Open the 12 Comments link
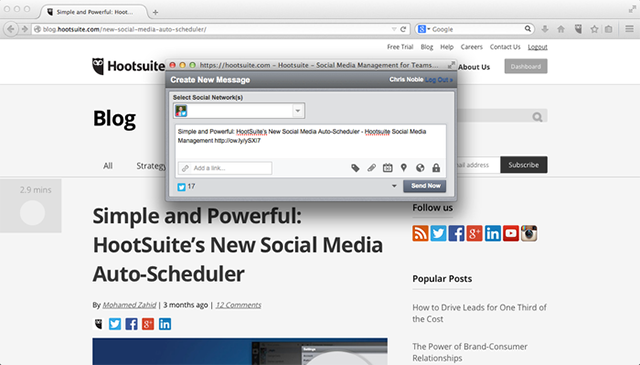This screenshot has width=640, height=365. click(x=238, y=305)
